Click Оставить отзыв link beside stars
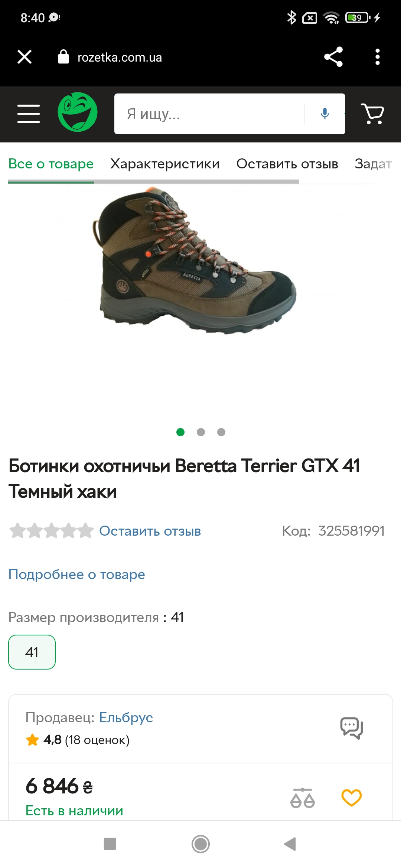Viewport: 401px width, 868px height. tap(150, 531)
